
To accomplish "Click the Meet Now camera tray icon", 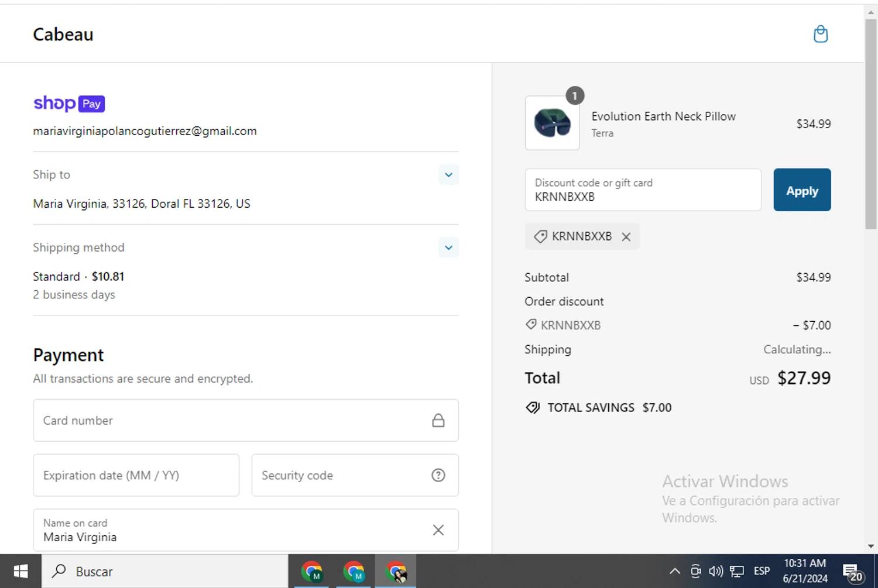I will (x=695, y=571).
